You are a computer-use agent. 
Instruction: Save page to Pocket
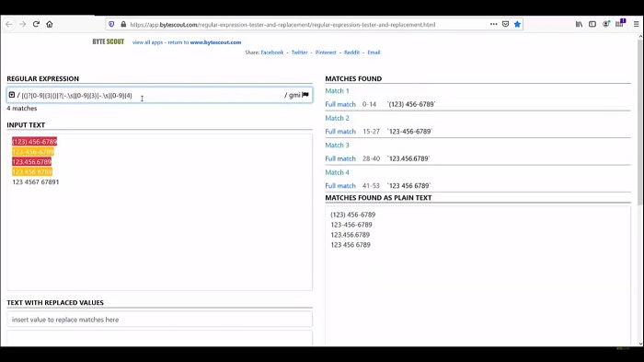[x=506, y=24]
